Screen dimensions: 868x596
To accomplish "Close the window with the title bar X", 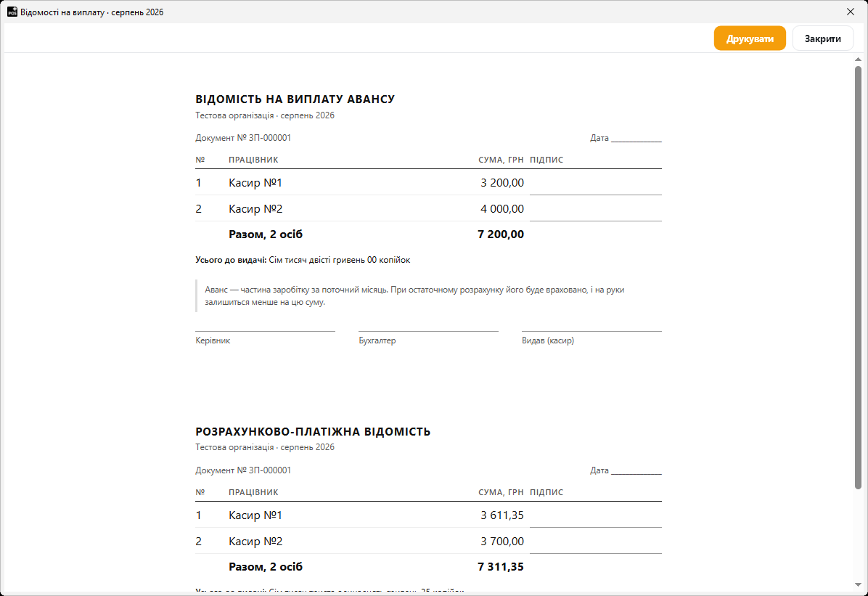I will (x=851, y=12).
